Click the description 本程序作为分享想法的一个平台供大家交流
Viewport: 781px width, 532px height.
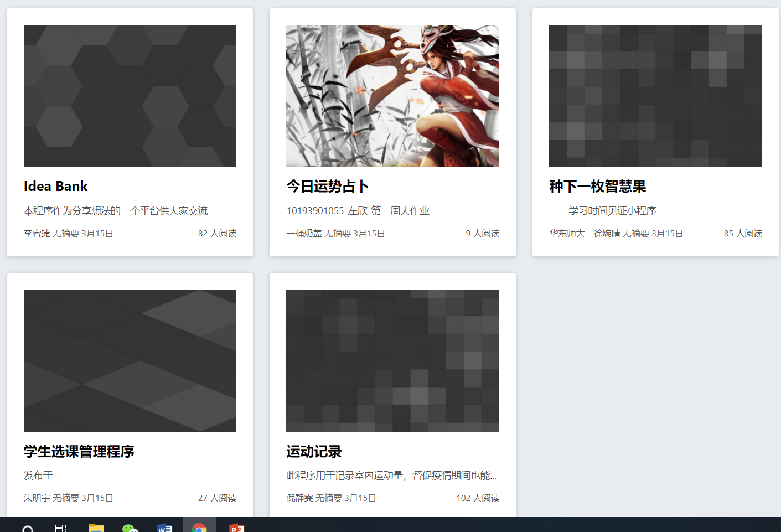point(116,211)
